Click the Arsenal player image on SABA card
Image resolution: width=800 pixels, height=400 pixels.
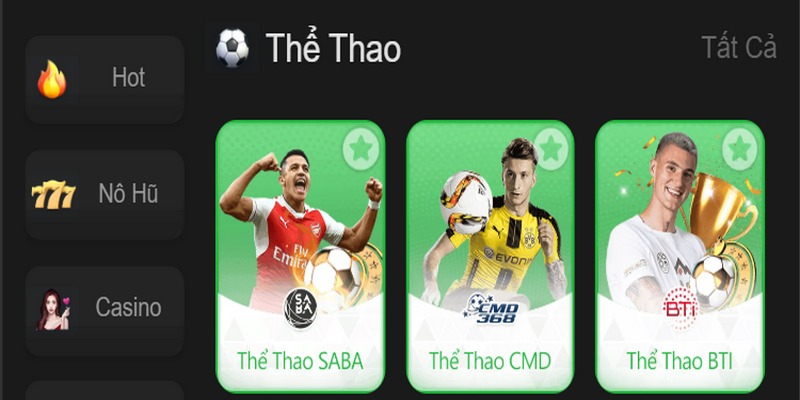(x=296, y=224)
